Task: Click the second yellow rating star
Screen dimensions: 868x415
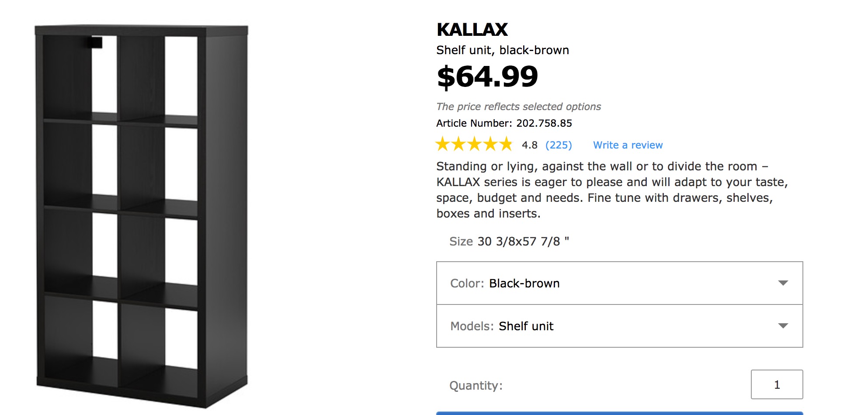Action: [458, 144]
